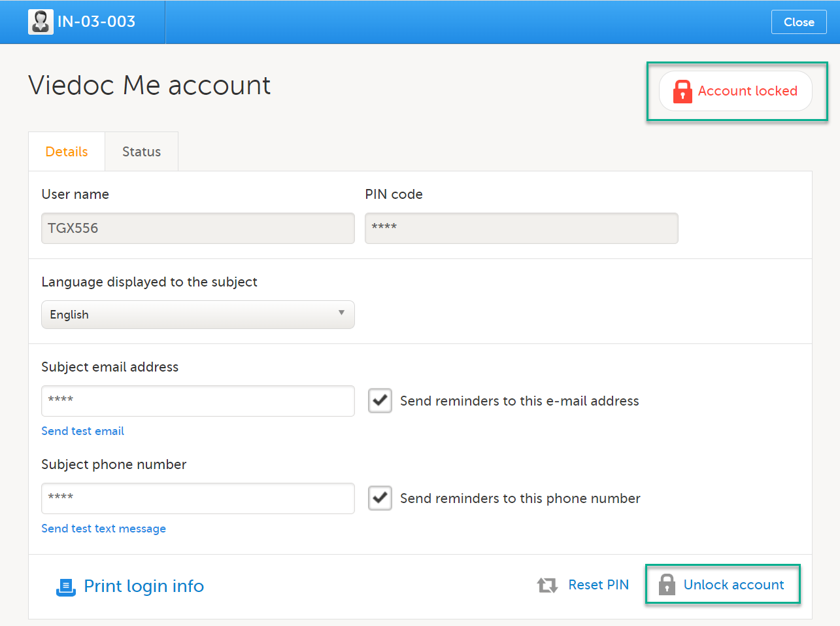Click Send test text message link
Screen dimensions: 840x626
103,529
